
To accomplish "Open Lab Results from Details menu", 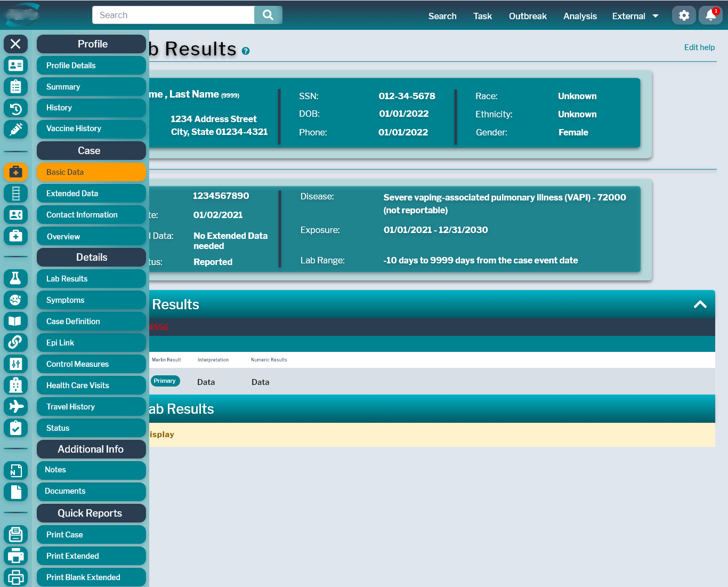I will point(91,278).
